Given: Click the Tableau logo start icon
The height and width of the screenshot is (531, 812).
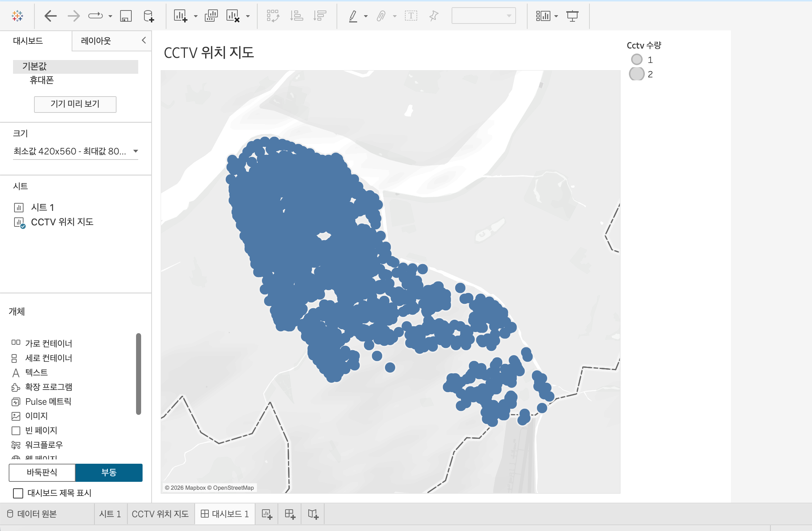Looking at the screenshot, I should tap(17, 16).
